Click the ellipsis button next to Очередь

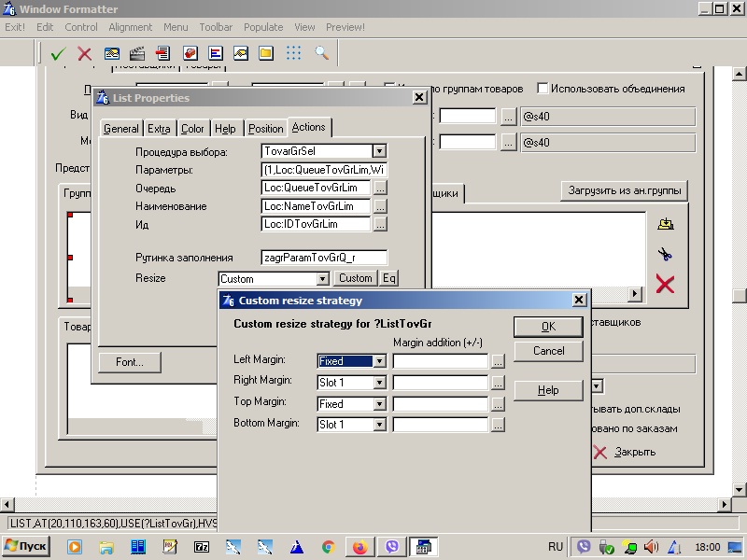[380, 188]
